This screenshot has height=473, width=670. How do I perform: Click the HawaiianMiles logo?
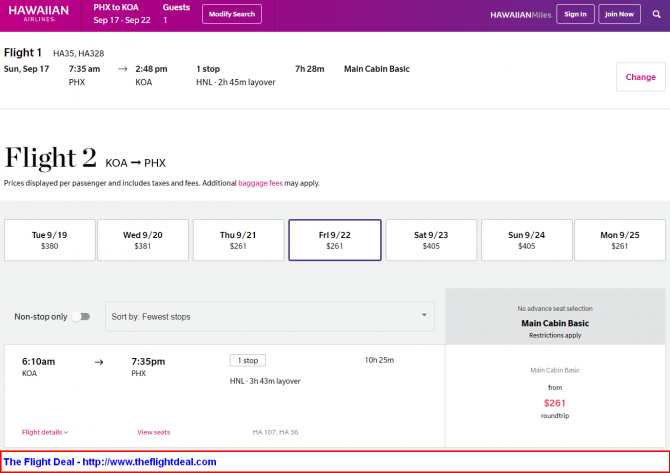pyautogui.click(x=520, y=15)
